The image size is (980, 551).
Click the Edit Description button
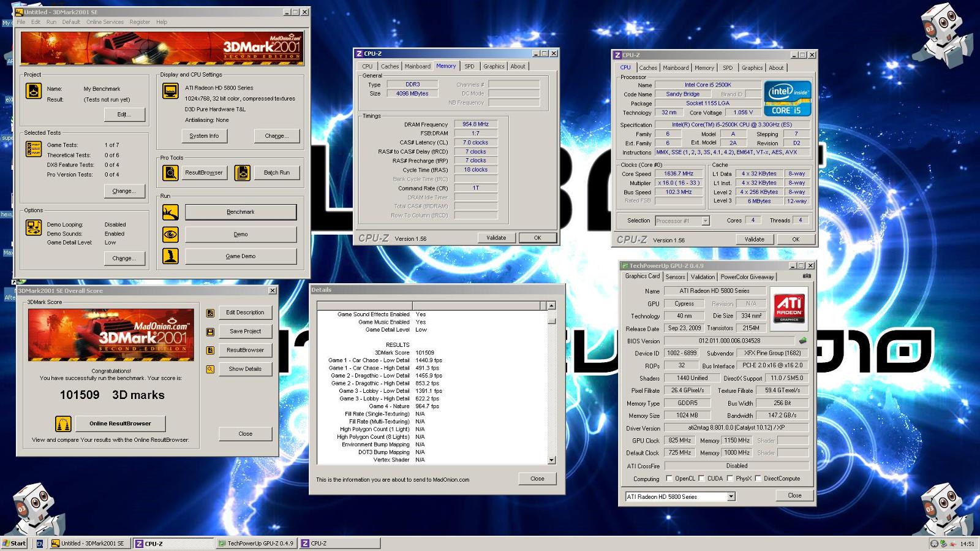[x=245, y=313]
